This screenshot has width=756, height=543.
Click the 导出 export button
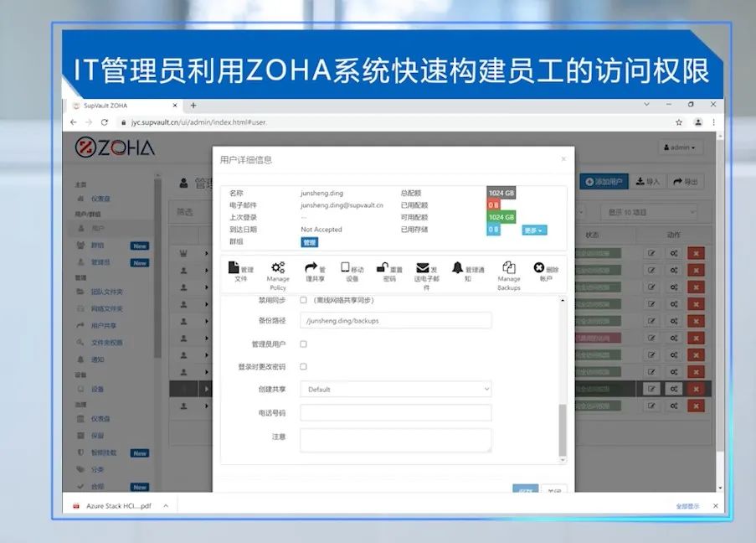click(686, 181)
